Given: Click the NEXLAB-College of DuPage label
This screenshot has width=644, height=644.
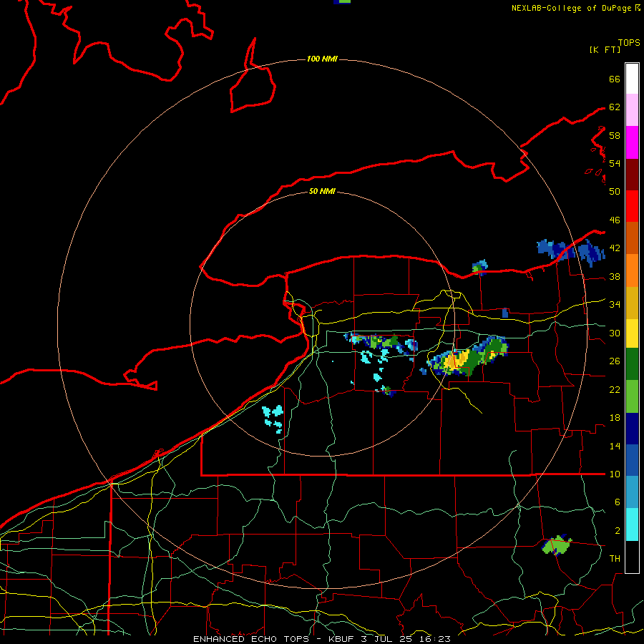Looking at the screenshot, I should (572, 8).
